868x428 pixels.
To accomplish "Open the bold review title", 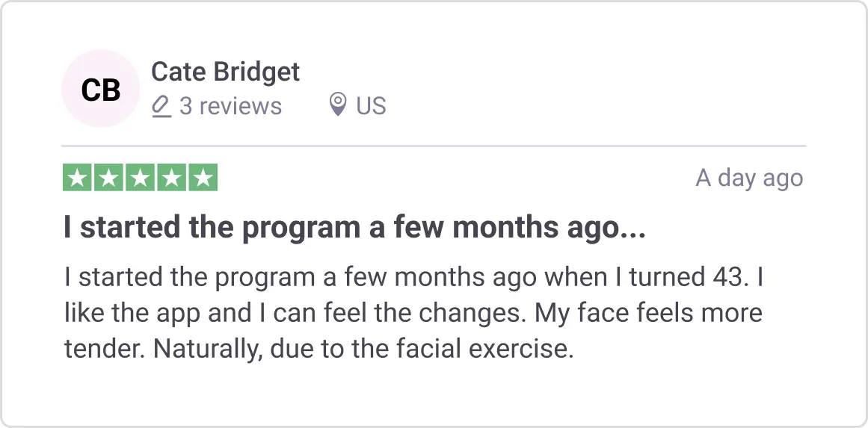I will point(354,229).
